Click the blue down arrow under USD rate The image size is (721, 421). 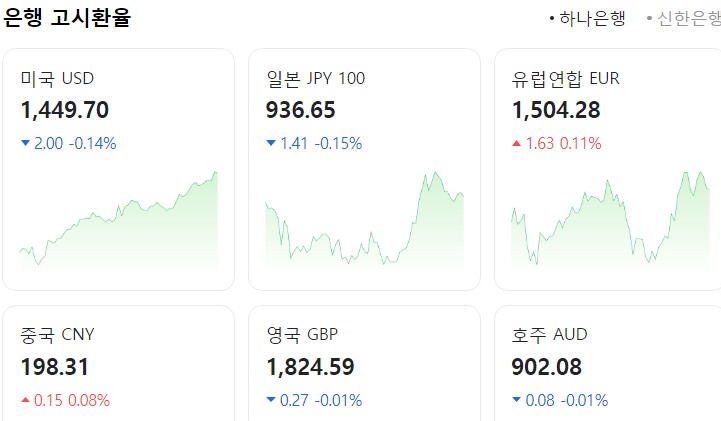point(25,143)
